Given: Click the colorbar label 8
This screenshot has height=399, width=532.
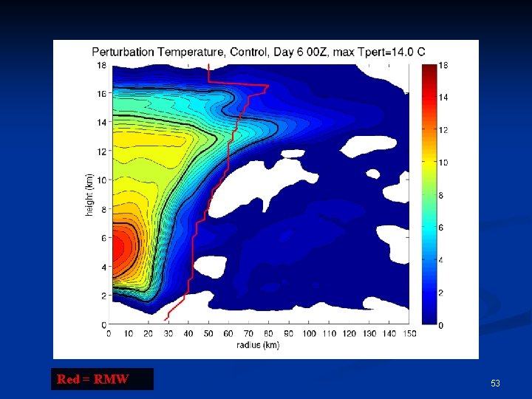Looking at the screenshot, I should coord(440,195).
